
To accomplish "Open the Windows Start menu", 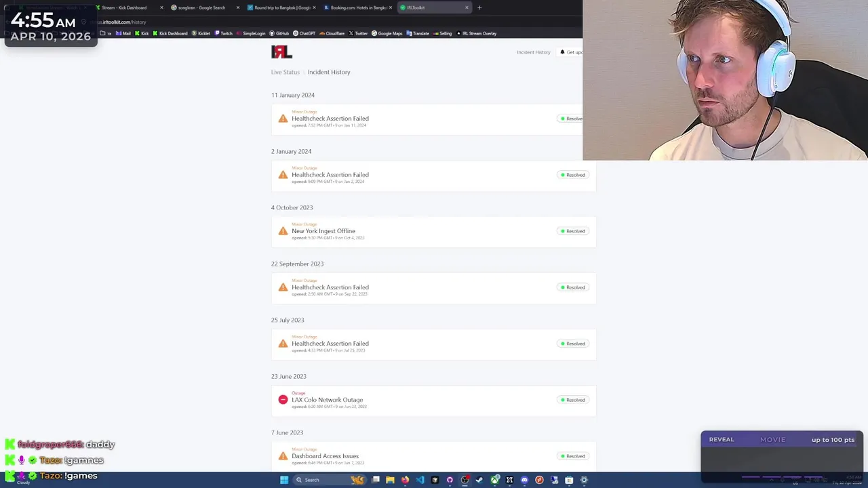I will point(284,480).
